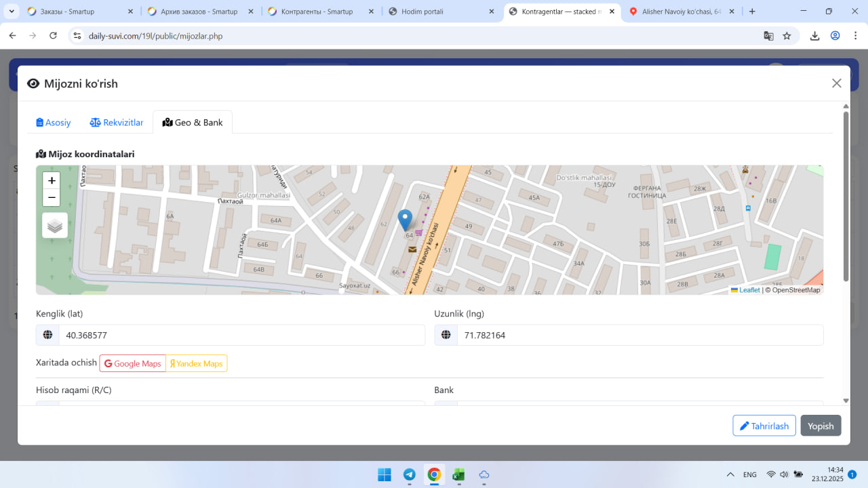This screenshot has height=488, width=868.
Task: Click the Uzunlik longitude field
Action: [639, 335]
